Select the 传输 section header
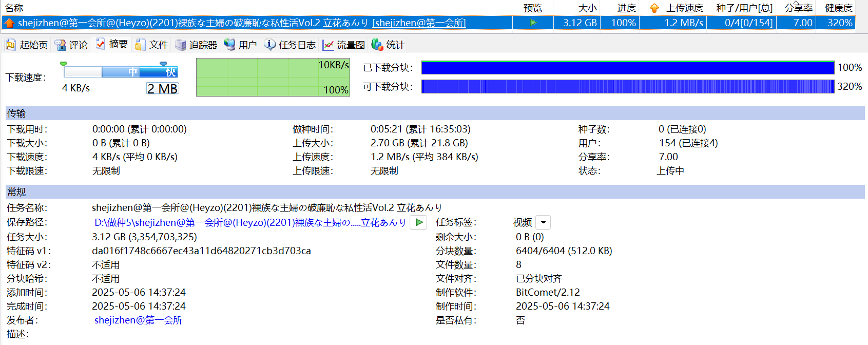The width and height of the screenshot is (868, 345). click(x=435, y=113)
